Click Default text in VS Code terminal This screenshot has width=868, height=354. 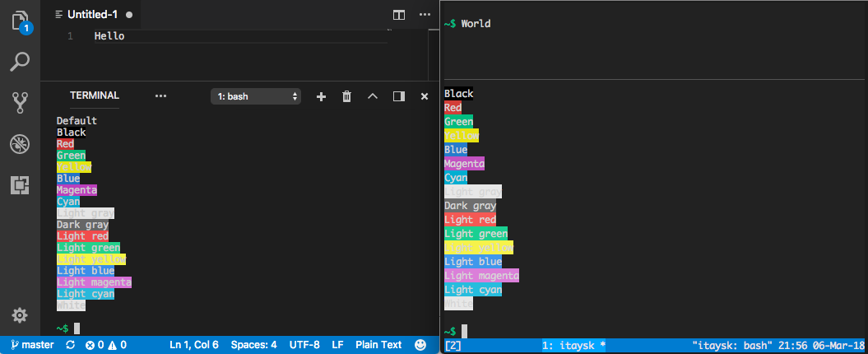click(x=77, y=121)
